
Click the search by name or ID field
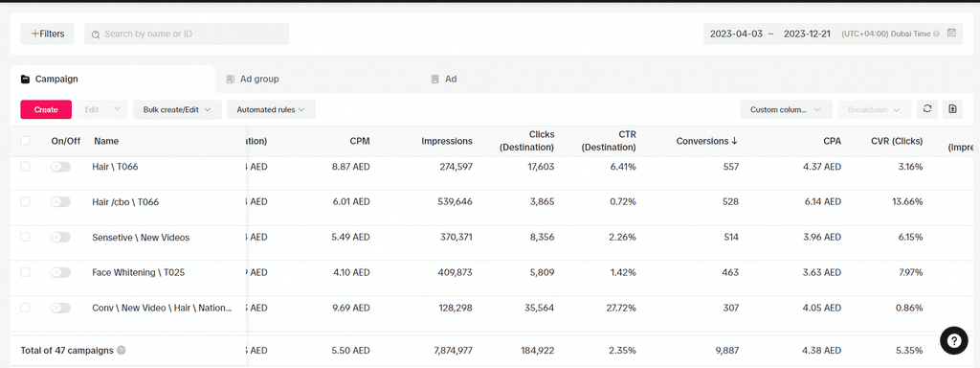coord(187,34)
